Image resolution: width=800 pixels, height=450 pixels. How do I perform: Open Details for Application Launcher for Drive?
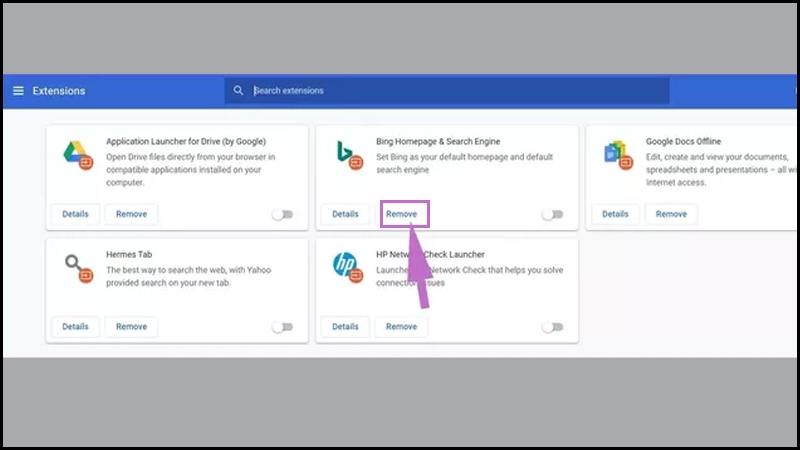[x=76, y=214]
